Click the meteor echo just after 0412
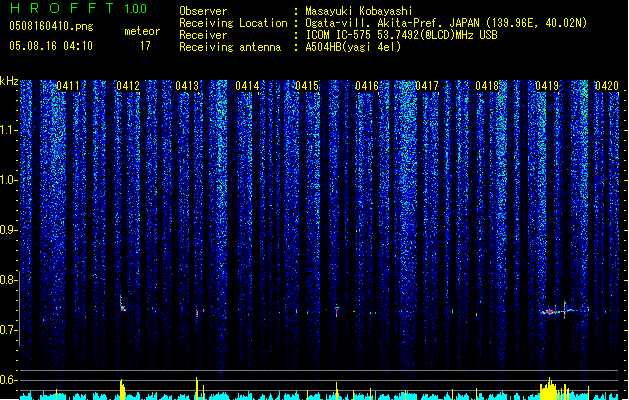The image size is (629, 400). coord(122,304)
